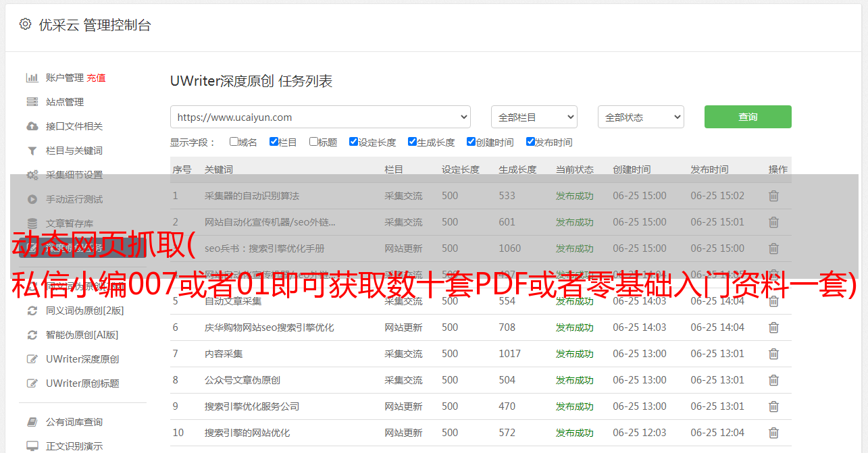Click the cloud upload icon for 接口文件相关
Viewport: 868px width, 453px height.
pyautogui.click(x=32, y=126)
